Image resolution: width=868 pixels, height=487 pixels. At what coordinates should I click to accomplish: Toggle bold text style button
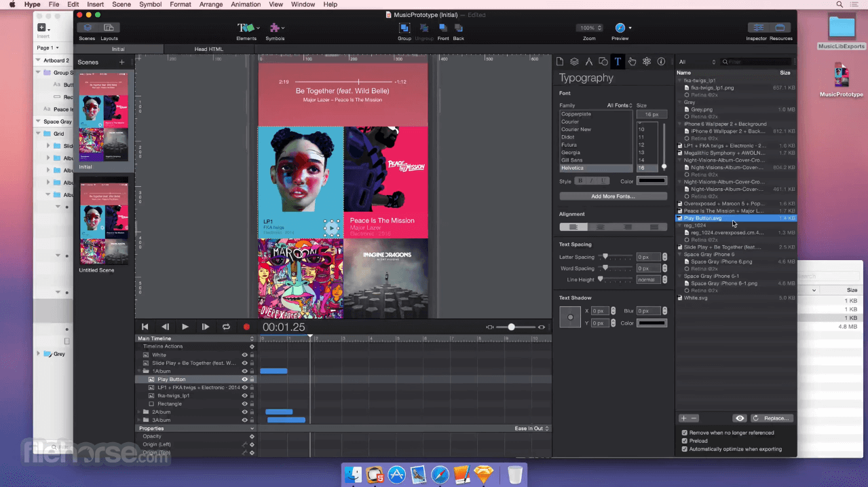581,181
